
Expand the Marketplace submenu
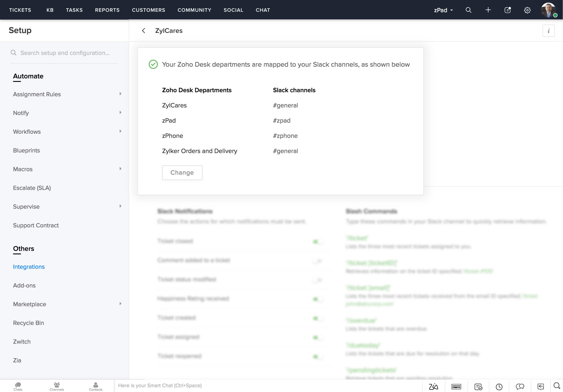[x=120, y=304]
